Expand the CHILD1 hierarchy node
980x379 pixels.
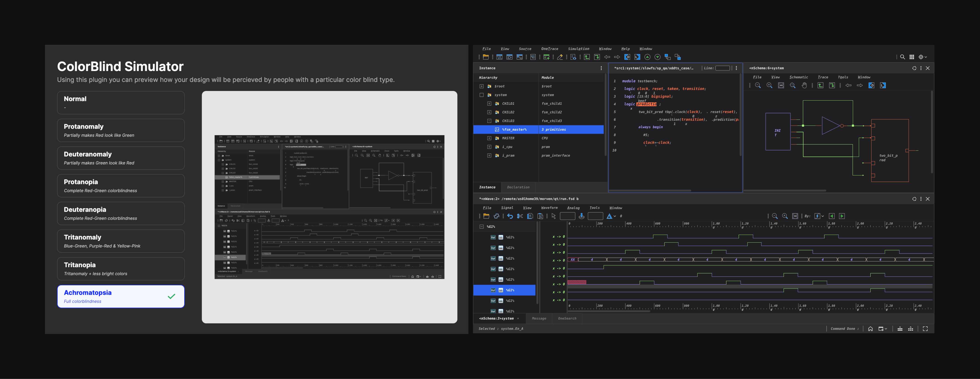pos(489,103)
